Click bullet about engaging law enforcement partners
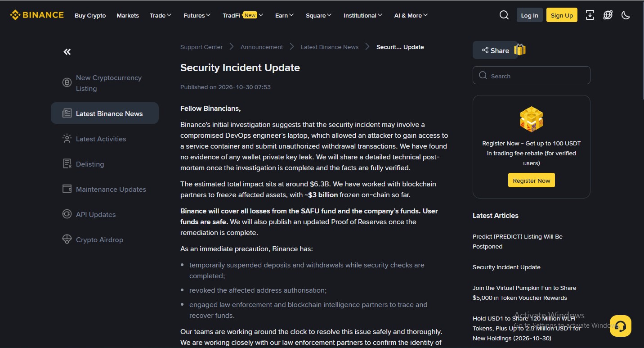644x348 pixels. point(308,310)
